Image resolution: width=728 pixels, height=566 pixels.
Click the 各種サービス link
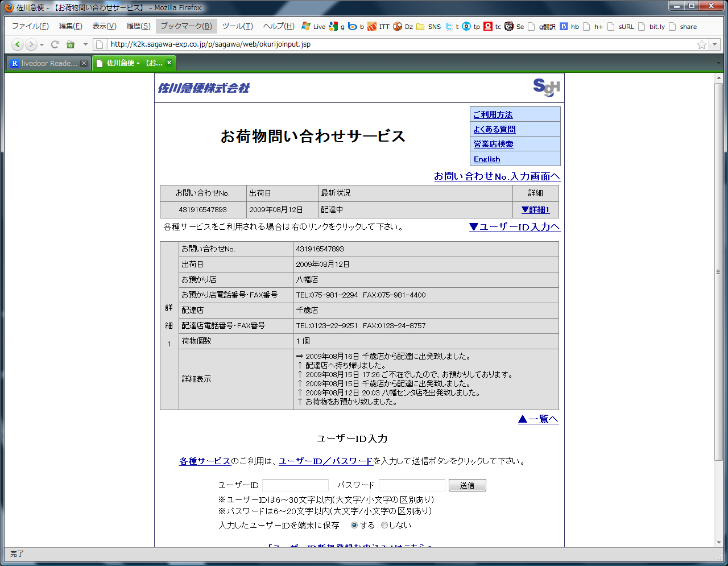(205, 461)
